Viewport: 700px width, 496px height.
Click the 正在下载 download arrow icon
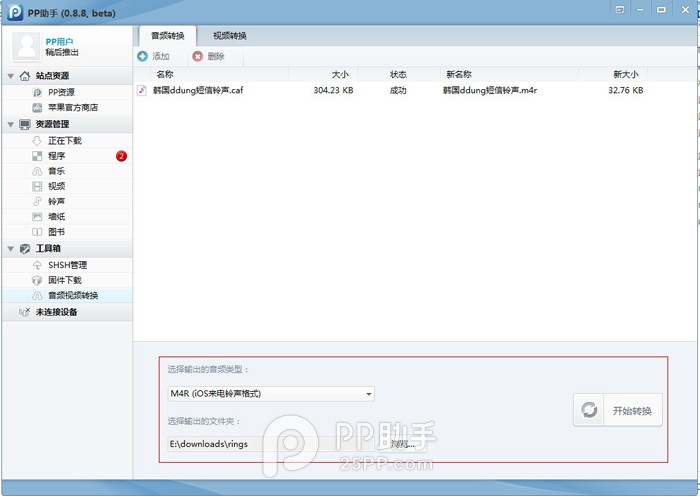coord(37,141)
